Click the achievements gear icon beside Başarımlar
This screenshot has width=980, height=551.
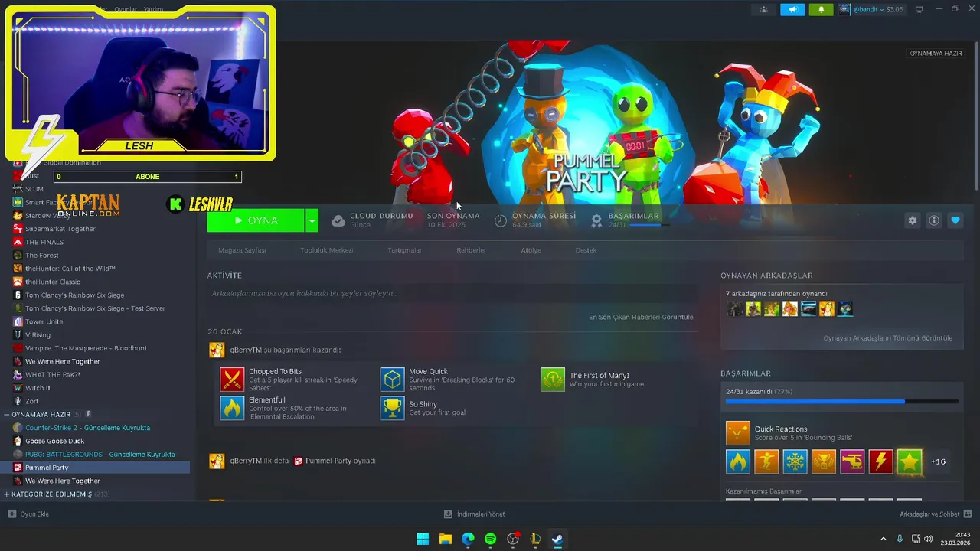pyautogui.click(x=596, y=220)
